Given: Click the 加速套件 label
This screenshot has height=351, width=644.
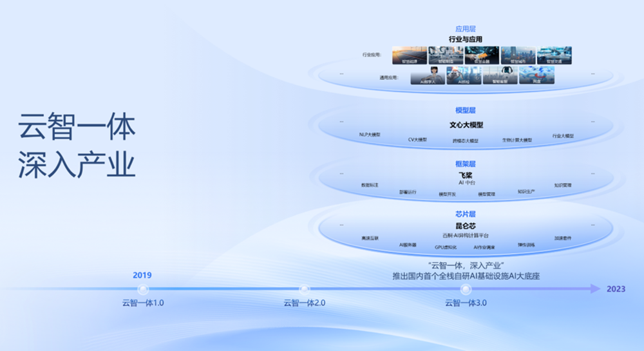Looking at the screenshot, I should (x=563, y=238).
